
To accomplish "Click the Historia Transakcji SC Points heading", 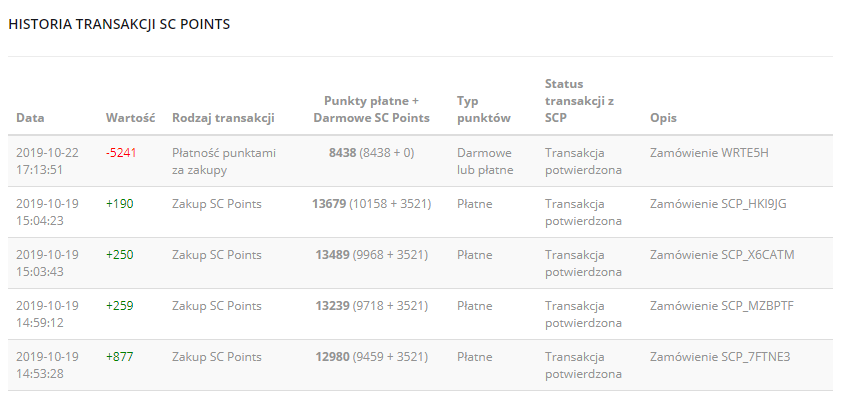I will [119, 24].
